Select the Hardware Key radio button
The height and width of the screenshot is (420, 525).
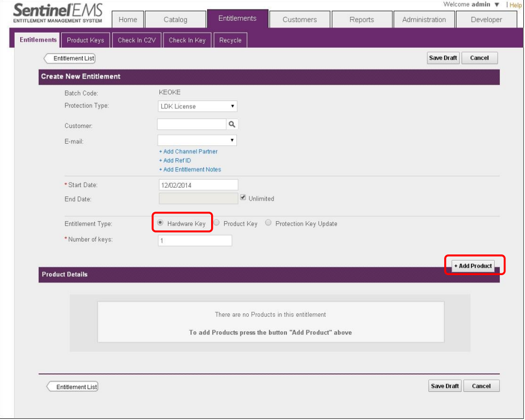tap(161, 223)
